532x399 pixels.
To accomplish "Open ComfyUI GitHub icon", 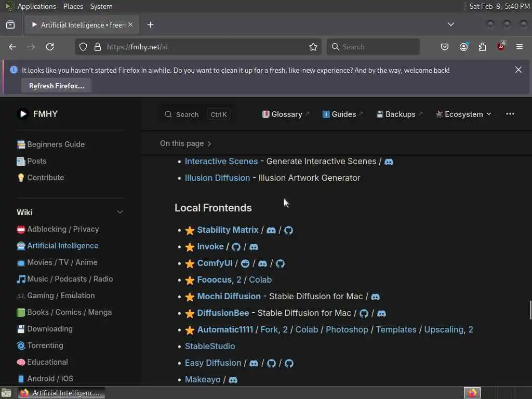I will (280, 263).
